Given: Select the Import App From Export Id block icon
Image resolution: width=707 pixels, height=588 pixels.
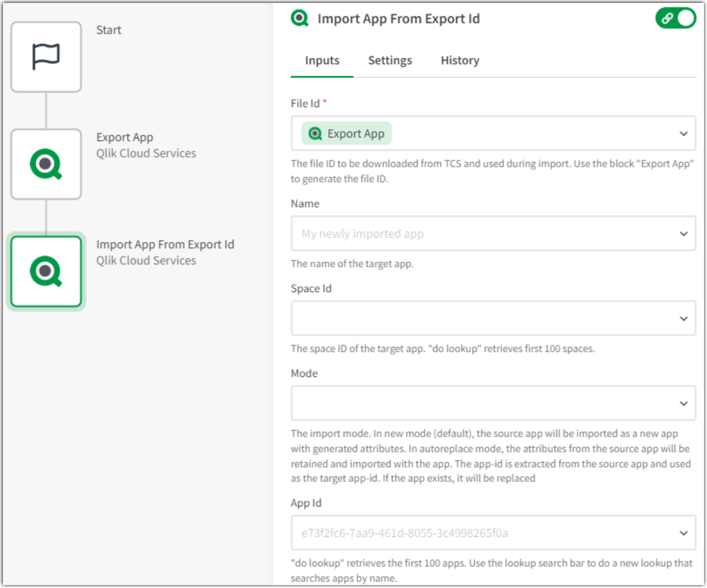Looking at the screenshot, I should (x=46, y=271).
